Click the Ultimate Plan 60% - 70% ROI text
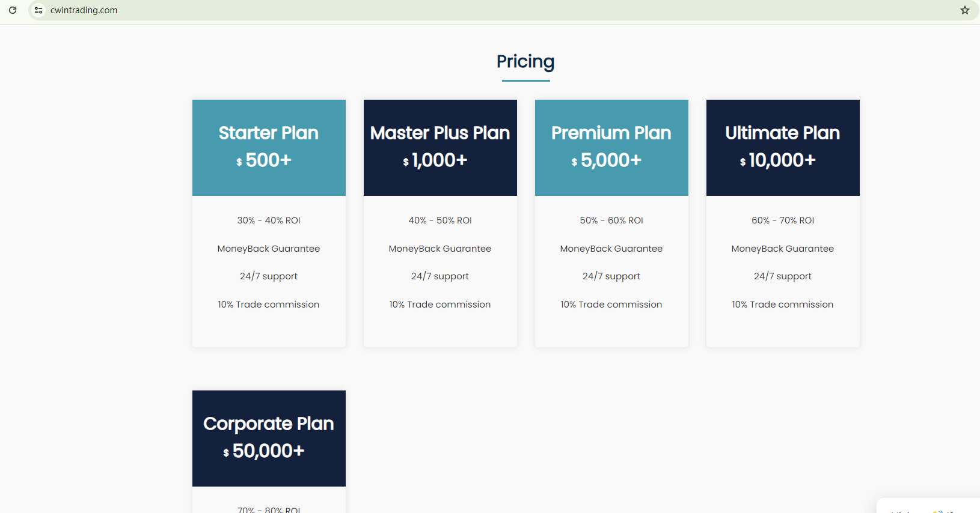This screenshot has height=513, width=980. (783, 220)
